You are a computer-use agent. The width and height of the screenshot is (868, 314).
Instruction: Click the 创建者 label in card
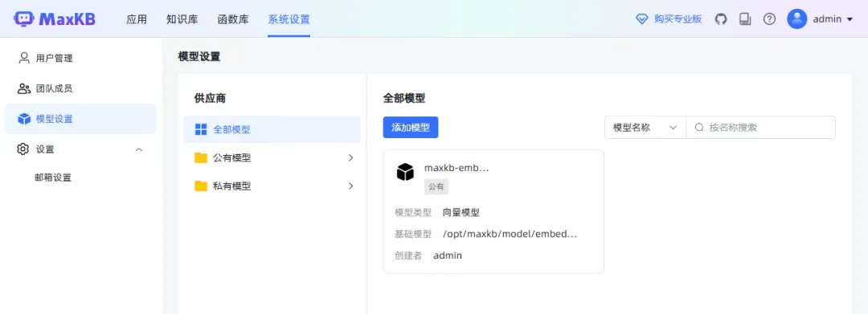[408, 255]
